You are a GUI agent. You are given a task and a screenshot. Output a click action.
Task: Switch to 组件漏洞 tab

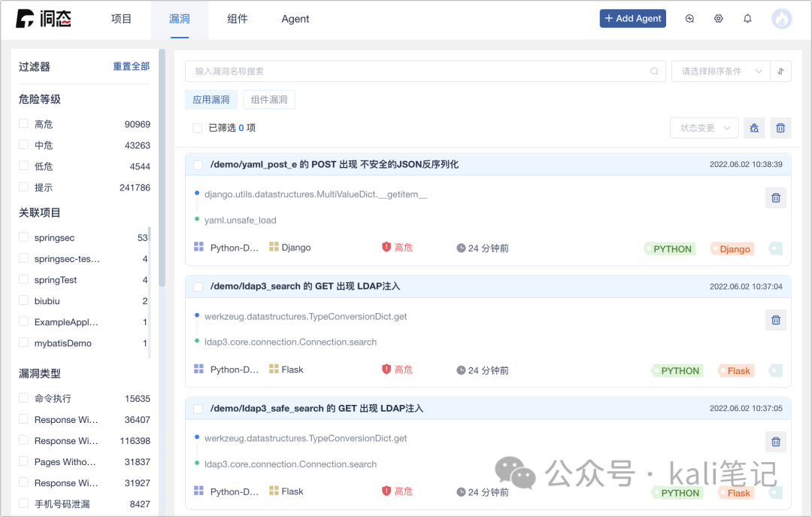(269, 99)
